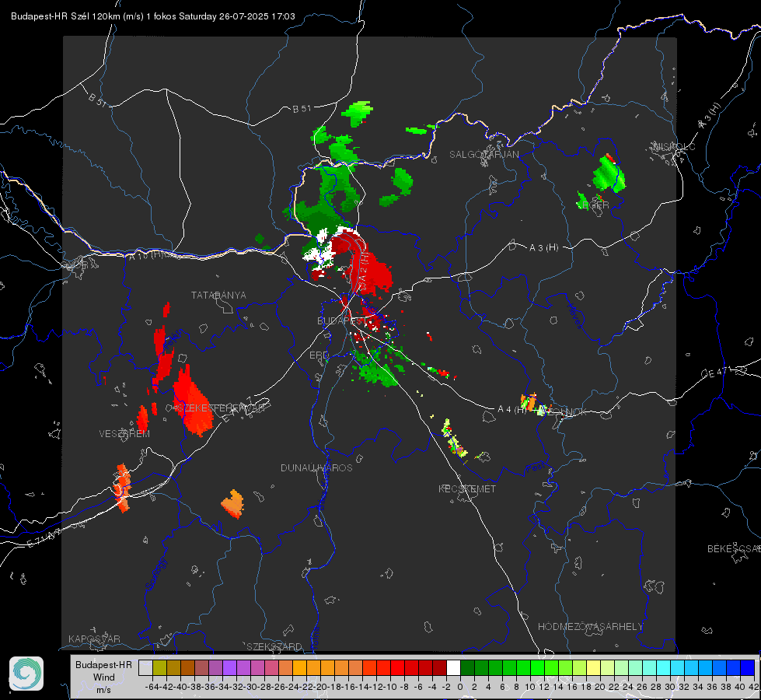Screen dimensions: 761x700
Task: Click the A 3 (H) road label near Eger
Action: [x=543, y=247]
